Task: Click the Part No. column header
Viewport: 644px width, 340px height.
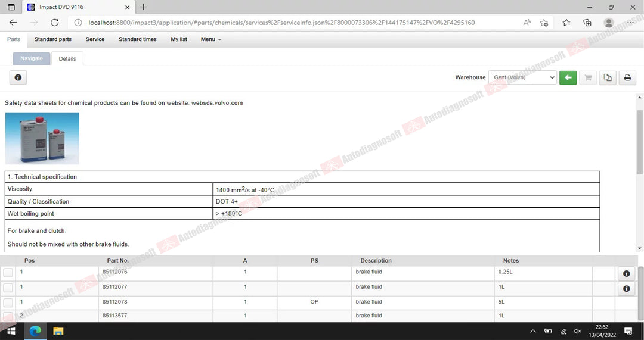Action: click(x=118, y=260)
